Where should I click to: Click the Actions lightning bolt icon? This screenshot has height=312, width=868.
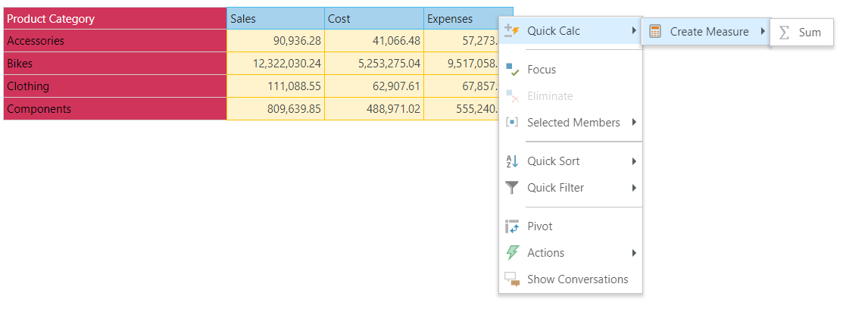point(512,253)
